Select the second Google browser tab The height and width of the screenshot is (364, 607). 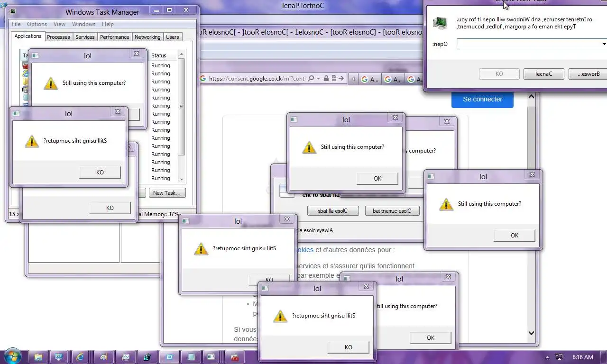click(x=393, y=79)
